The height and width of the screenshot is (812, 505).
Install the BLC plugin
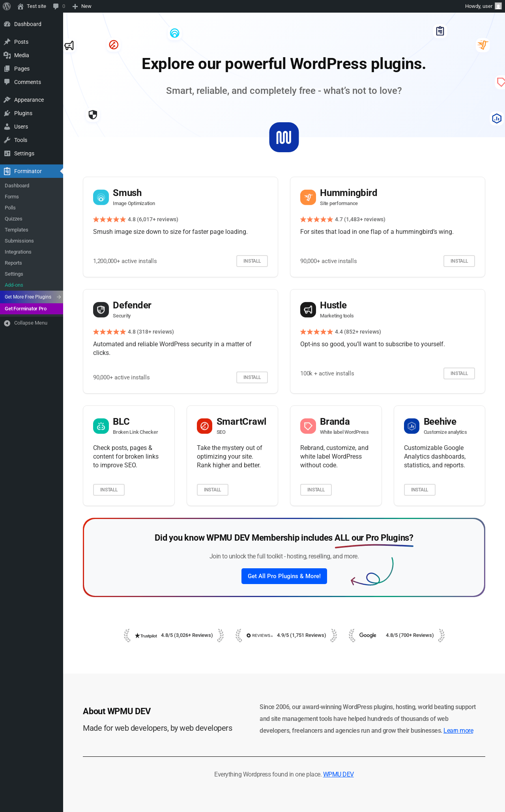109,490
